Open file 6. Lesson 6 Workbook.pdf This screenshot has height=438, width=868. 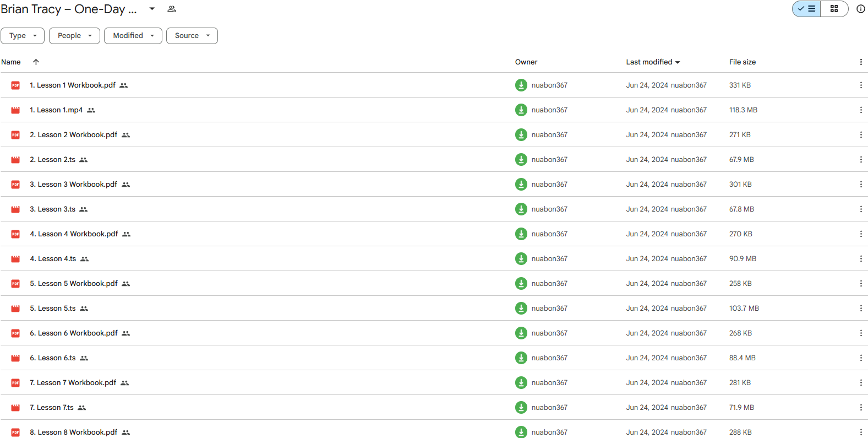click(x=74, y=333)
